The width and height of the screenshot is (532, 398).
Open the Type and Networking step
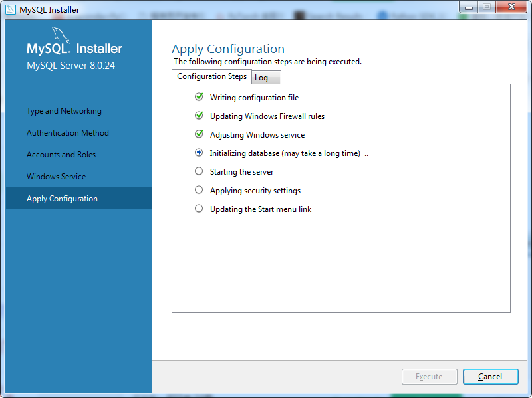pos(64,111)
